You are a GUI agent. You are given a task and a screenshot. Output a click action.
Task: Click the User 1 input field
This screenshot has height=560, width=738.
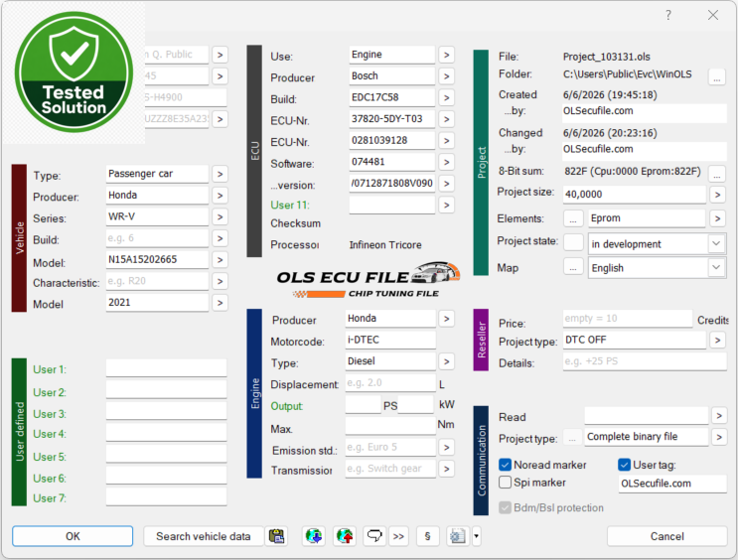pos(166,368)
